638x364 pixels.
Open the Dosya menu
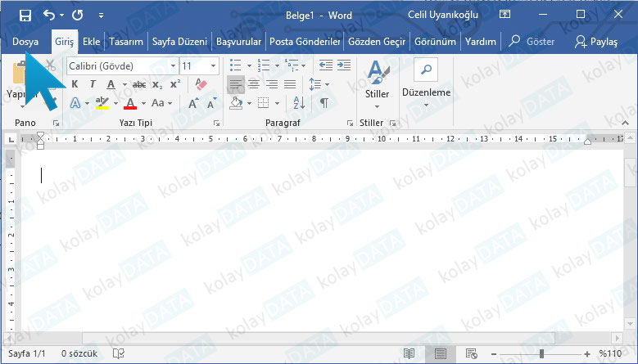coord(25,42)
